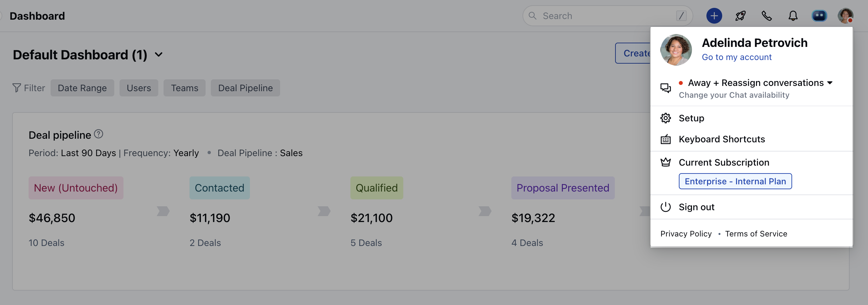Select Keyboard Shortcuts menu item
This screenshot has width=868, height=305.
pyautogui.click(x=722, y=139)
